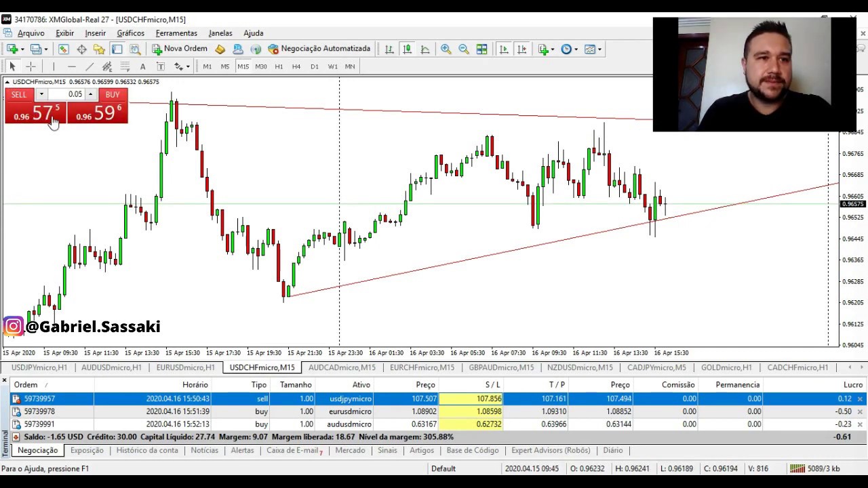
Task: Increase the lot volume with up arrow
Action: [x=91, y=94]
